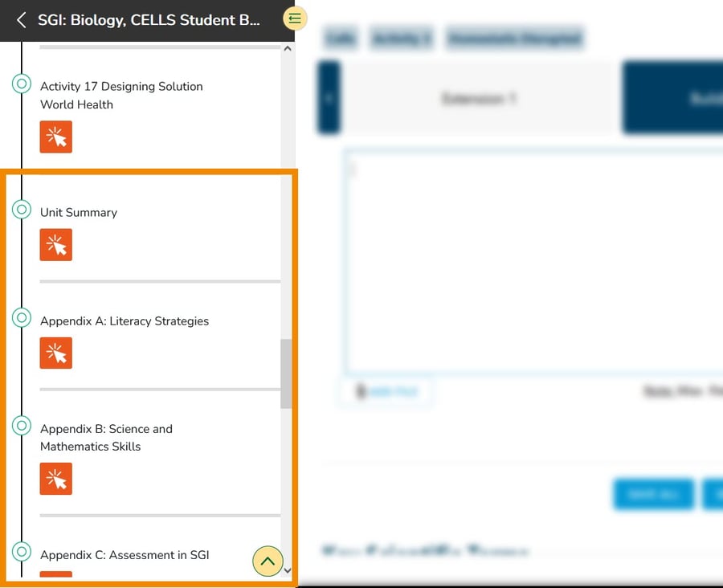Launch the Appendix B orange interactive icon

pyautogui.click(x=56, y=479)
